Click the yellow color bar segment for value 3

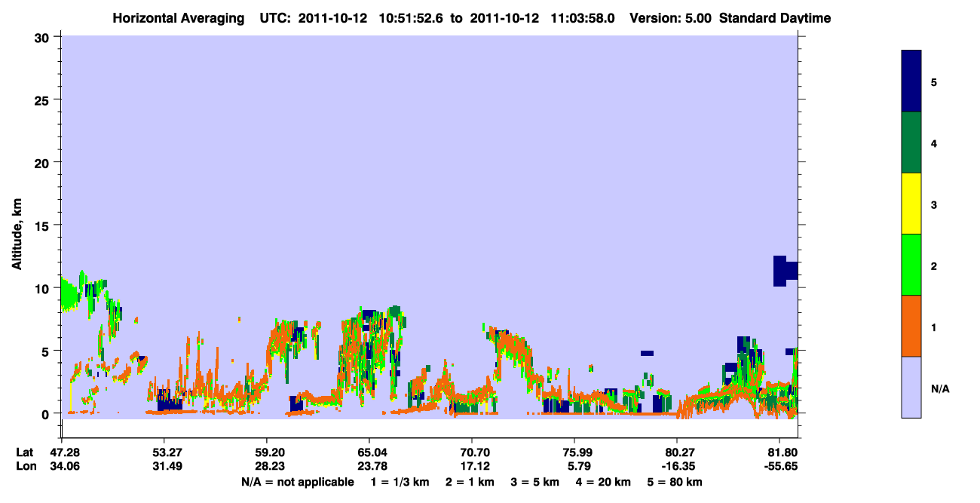pos(911,204)
